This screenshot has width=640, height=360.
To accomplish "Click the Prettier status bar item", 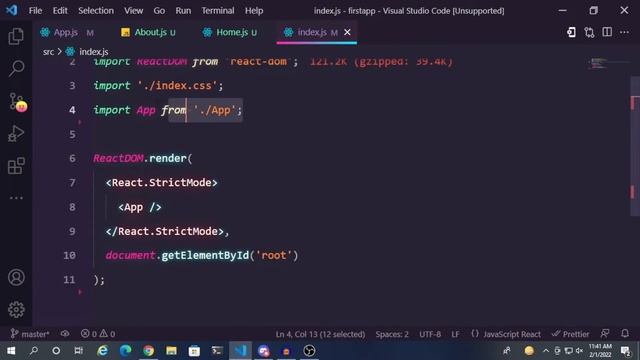I will point(570,334).
